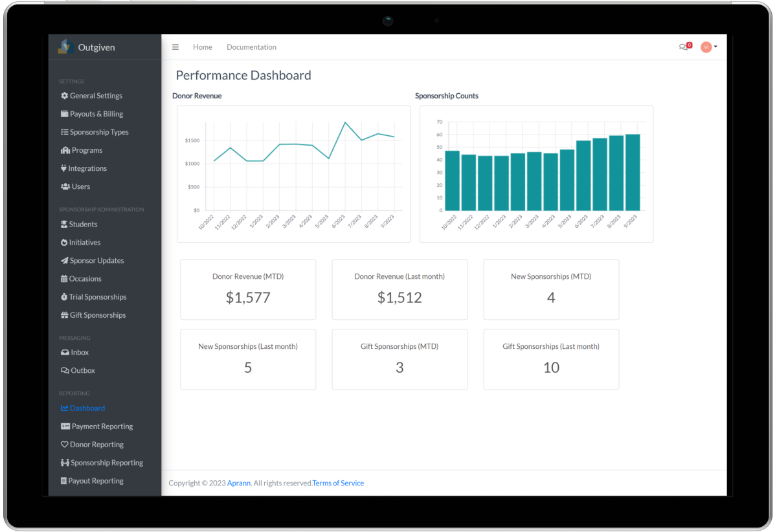Viewport: 777px width, 532px height.
Task: Select the Gift Sponsorships (Last month) card
Action: coord(551,359)
